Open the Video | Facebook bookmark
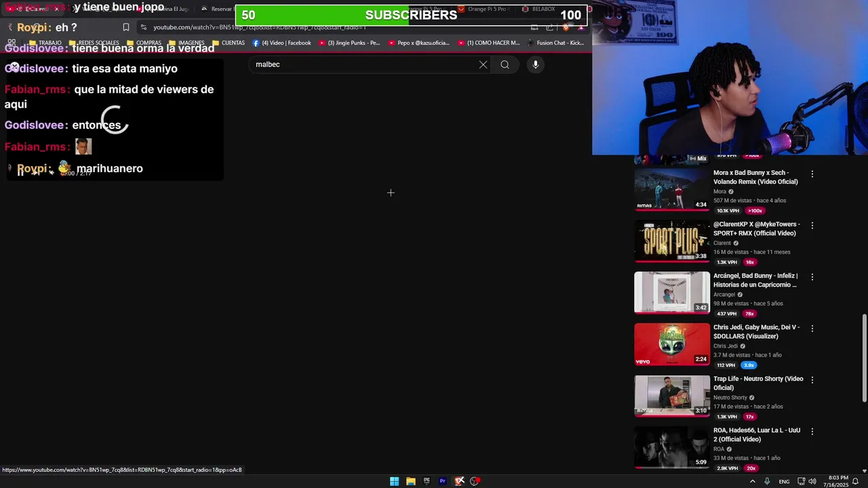This screenshot has width=868, height=488. [281, 43]
